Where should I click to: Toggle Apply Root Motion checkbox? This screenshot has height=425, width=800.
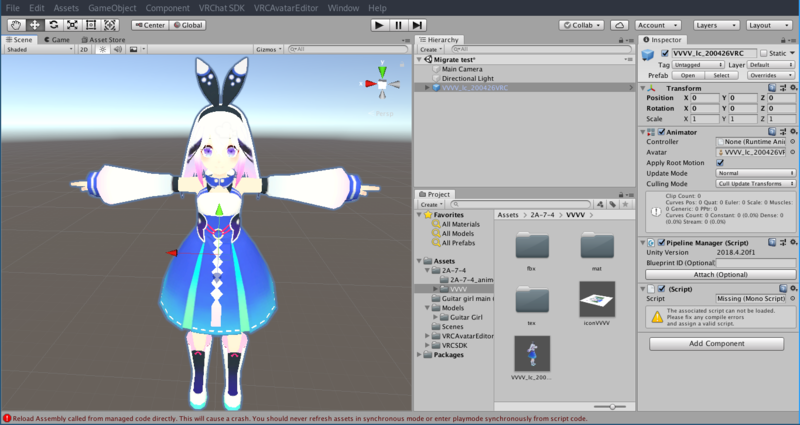pos(720,163)
